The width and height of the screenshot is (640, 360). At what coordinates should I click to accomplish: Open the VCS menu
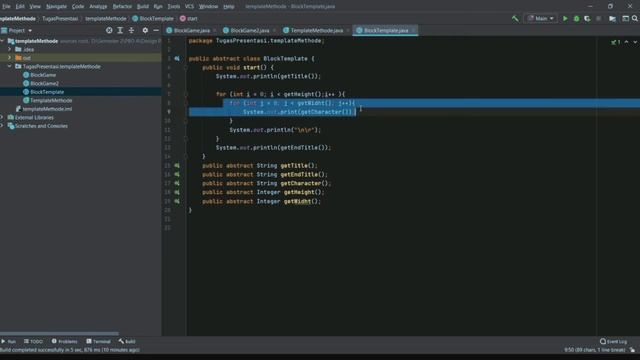click(x=189, y=7)
